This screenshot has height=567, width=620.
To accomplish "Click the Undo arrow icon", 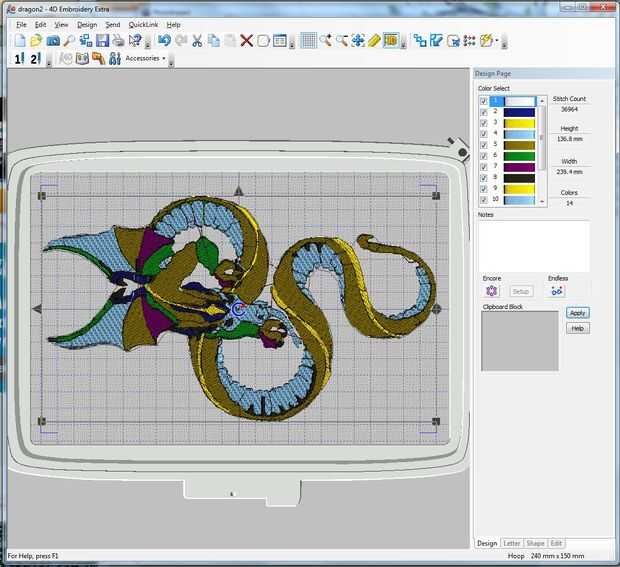I will (x=164, y=41).
